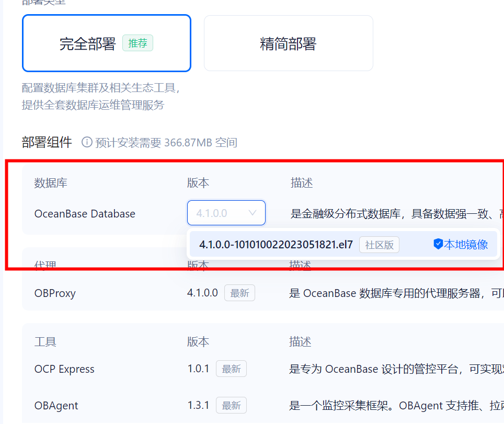Click the shield icon next to 本地镜像
504x424 pixels.
(438, 244)
